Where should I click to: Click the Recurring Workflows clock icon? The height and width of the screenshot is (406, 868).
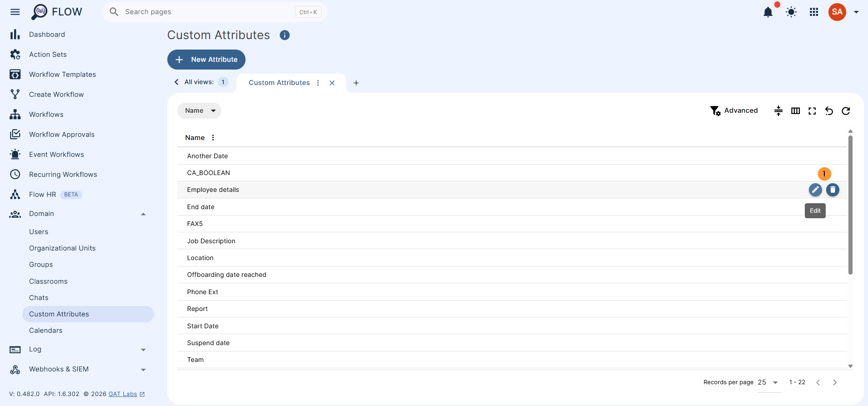click(15, 175)
